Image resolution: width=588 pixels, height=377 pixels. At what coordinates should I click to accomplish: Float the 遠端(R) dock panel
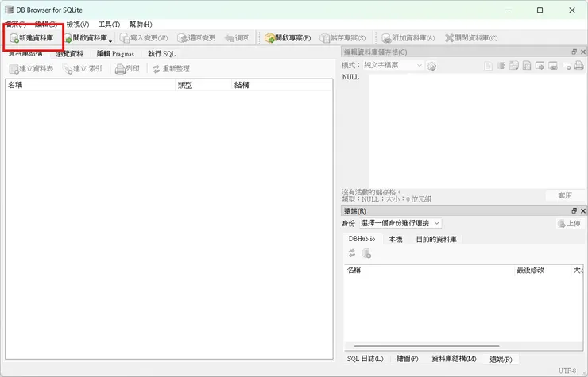[574, 210]
